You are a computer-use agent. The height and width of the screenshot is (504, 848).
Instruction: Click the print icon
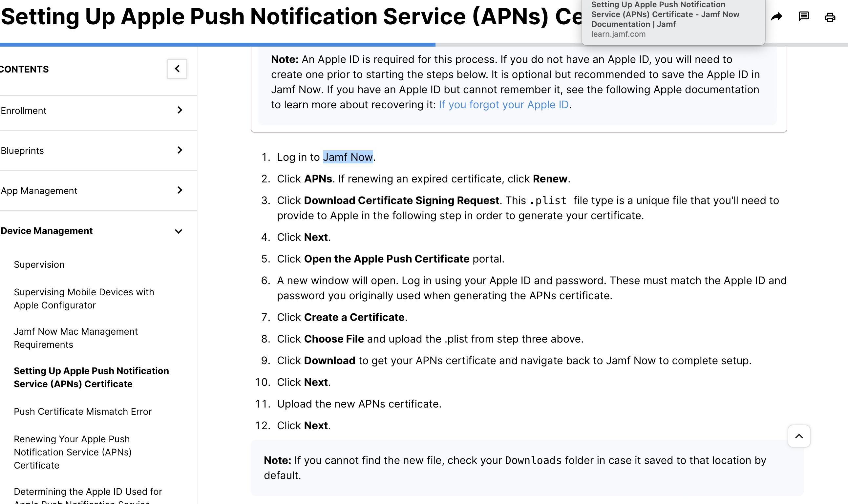[830, 17]
